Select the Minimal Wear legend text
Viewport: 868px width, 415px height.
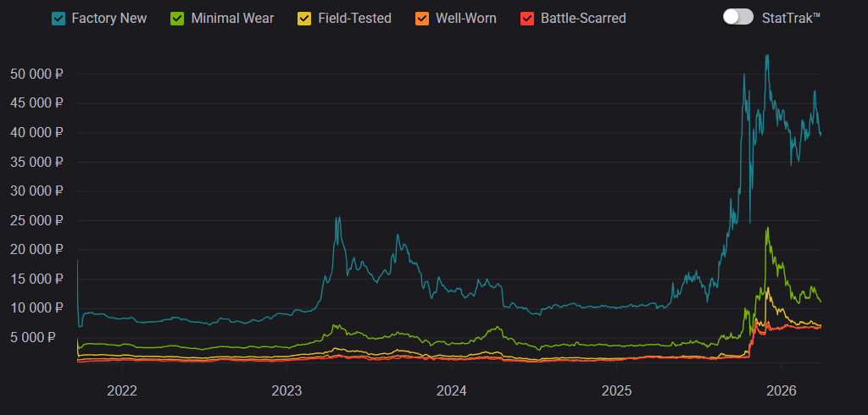click(x=231, y=18)
